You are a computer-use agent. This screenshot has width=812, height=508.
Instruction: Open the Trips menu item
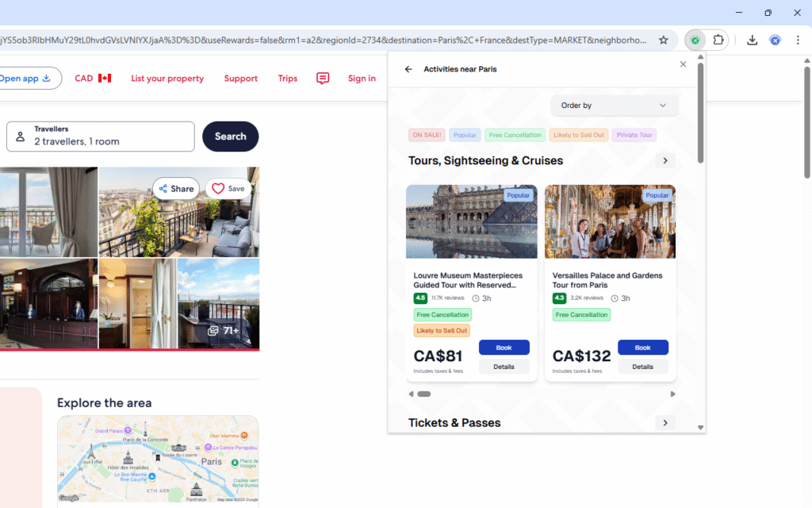[288, 79]
